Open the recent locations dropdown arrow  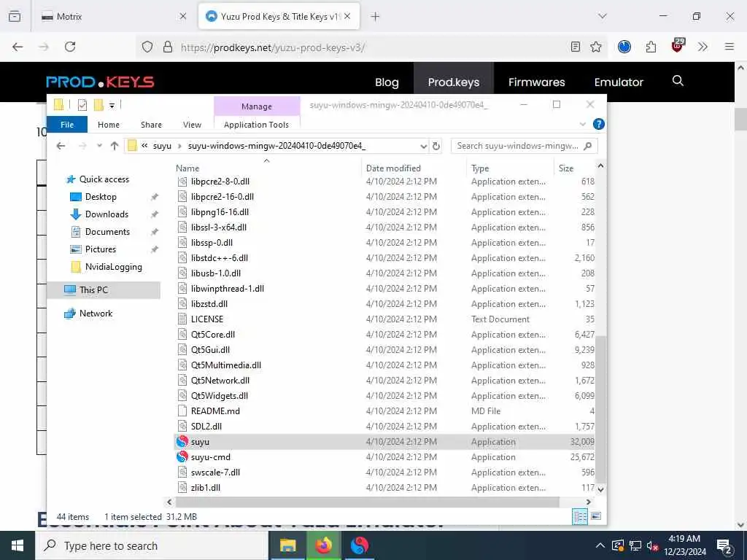(99, 146)
